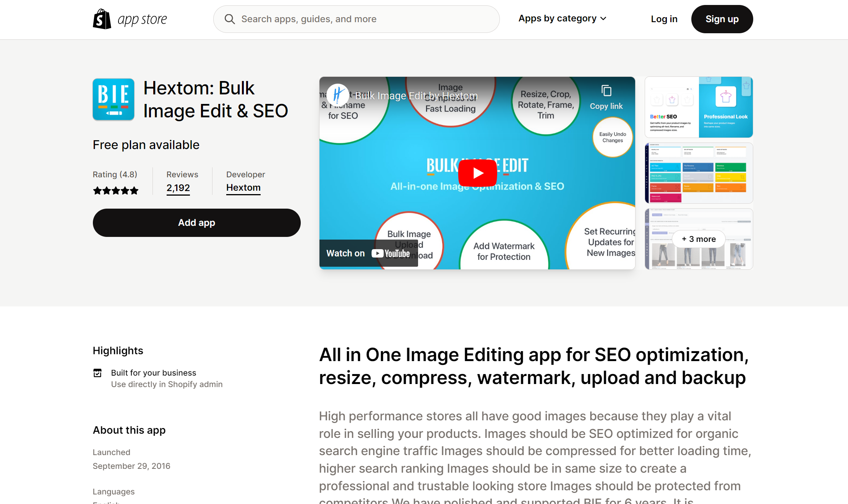This screenshot has width=848, height=504.
Task: Open the colorful dashboard screenshot thumbnail
Action: 699,173
